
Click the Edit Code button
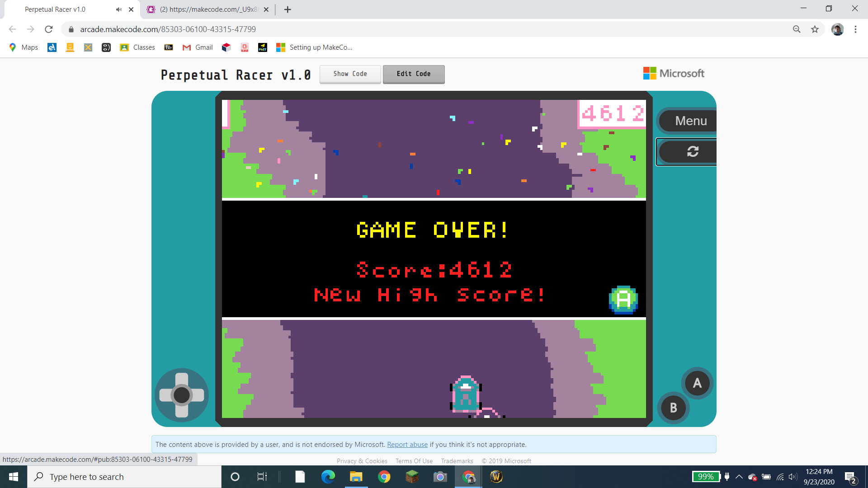[x=414, y=74]
